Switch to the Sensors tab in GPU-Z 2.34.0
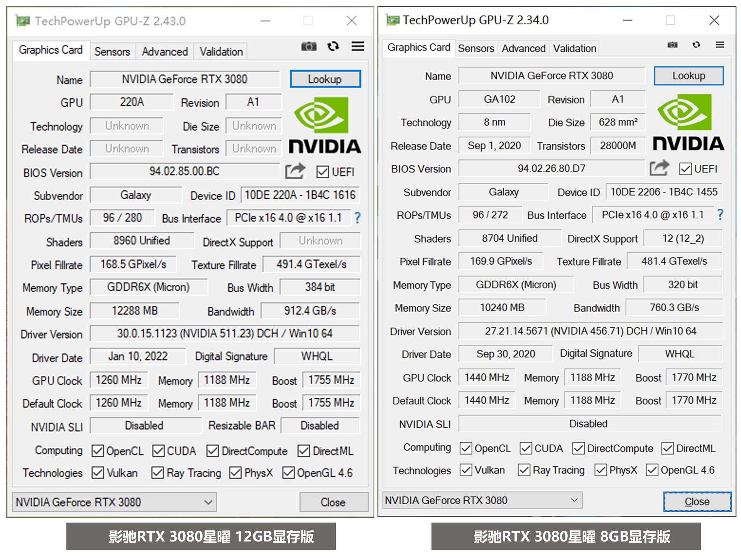This screenshot has height=560, width=741. [x=476, y=48]
